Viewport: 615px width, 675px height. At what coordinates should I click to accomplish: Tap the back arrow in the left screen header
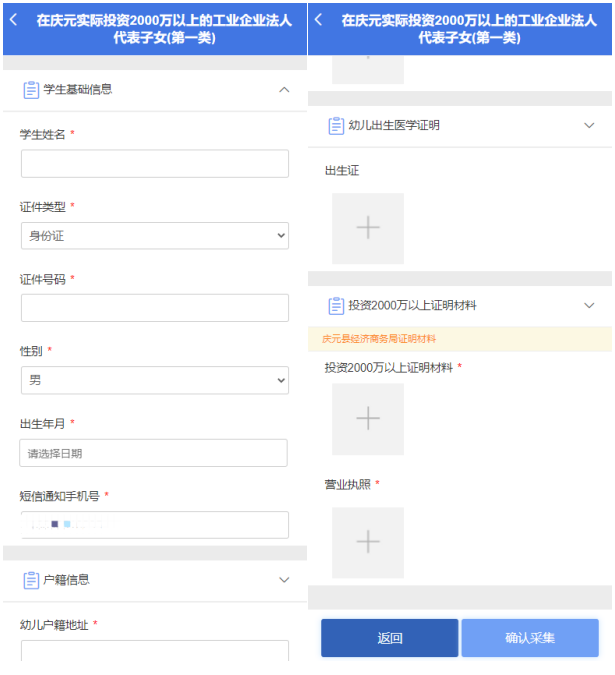coord(13,20)
